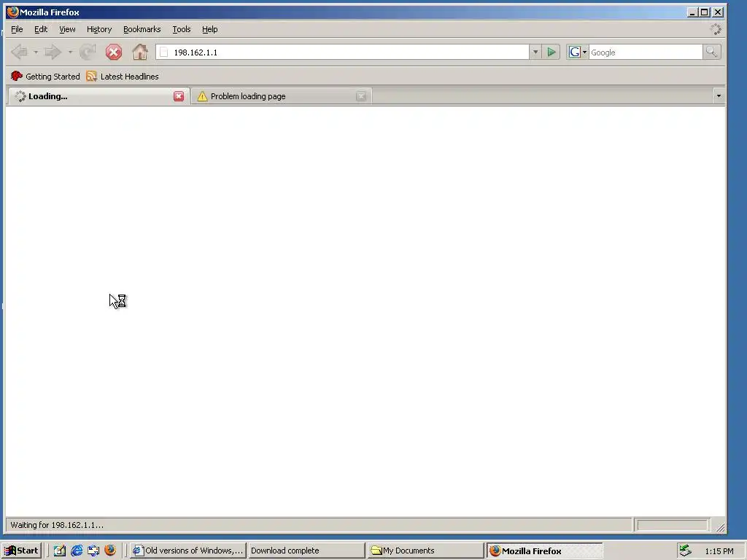Click the Waiting for 198.162.1.1 status text
Screen dimensions: 747x560
[x=57, y=525]
